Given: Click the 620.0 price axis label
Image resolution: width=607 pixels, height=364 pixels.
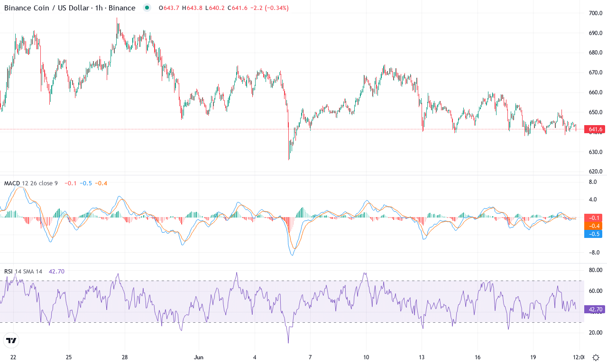Looking at the screenshot, I should point(596,172).
